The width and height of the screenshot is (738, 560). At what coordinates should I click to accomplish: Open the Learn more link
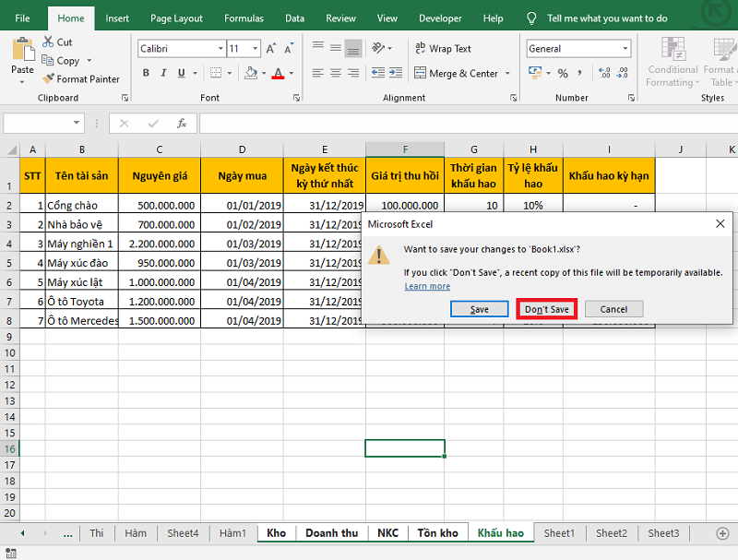[427, 286]
